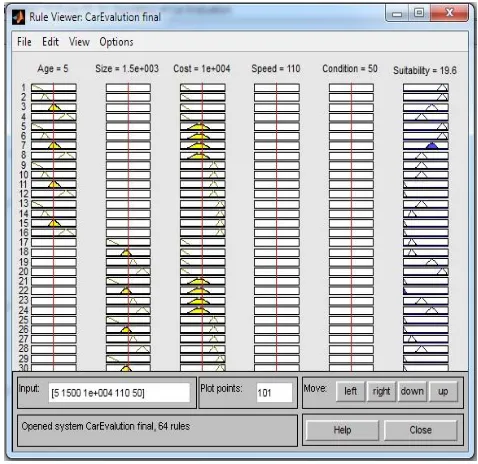This screenshot has height=464, width=478.
Task: Click the Age rule 3 membership plot
Action: coord(54,107)
